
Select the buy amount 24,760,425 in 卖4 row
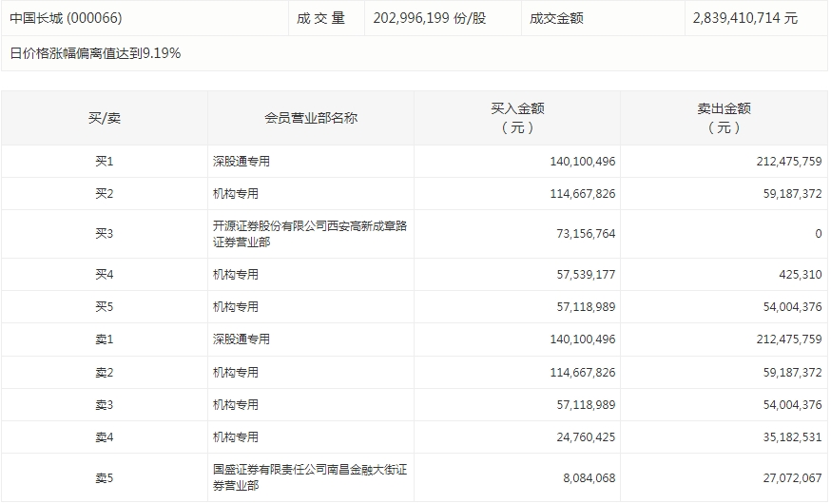582,437
